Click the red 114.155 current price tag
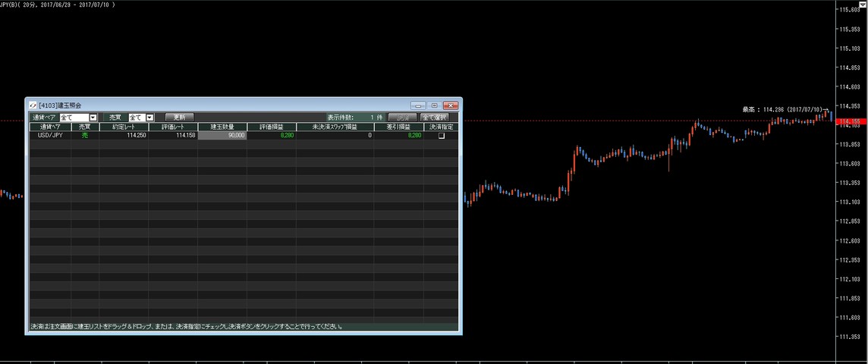This screenshot has height=364, width=868. click(x=852, y=121)
